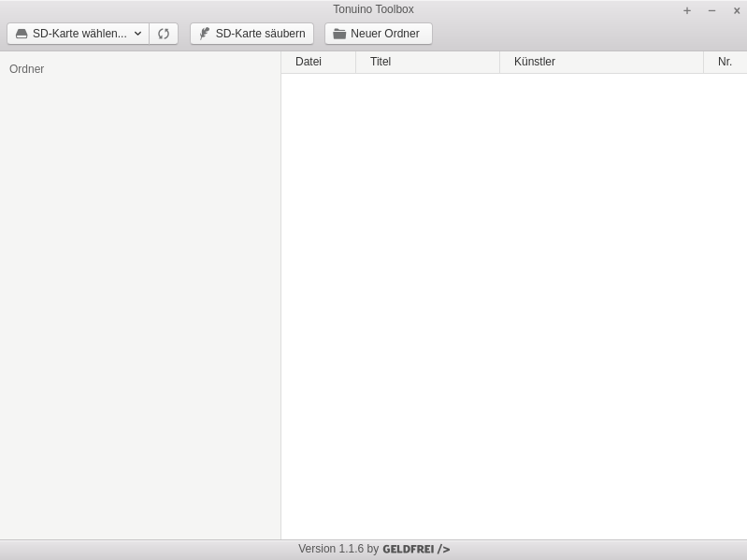Click the Ordner label in sidebar

[27, 69]
